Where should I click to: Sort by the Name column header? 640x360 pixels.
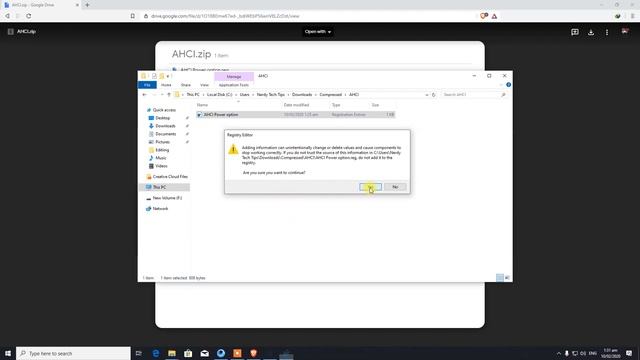point(202,105)
